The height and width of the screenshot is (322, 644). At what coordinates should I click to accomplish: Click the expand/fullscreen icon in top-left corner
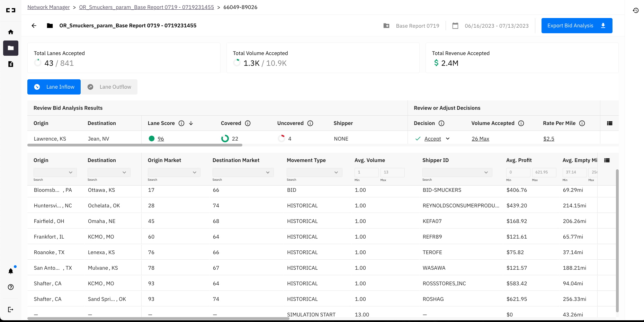[x=11, y=10]
